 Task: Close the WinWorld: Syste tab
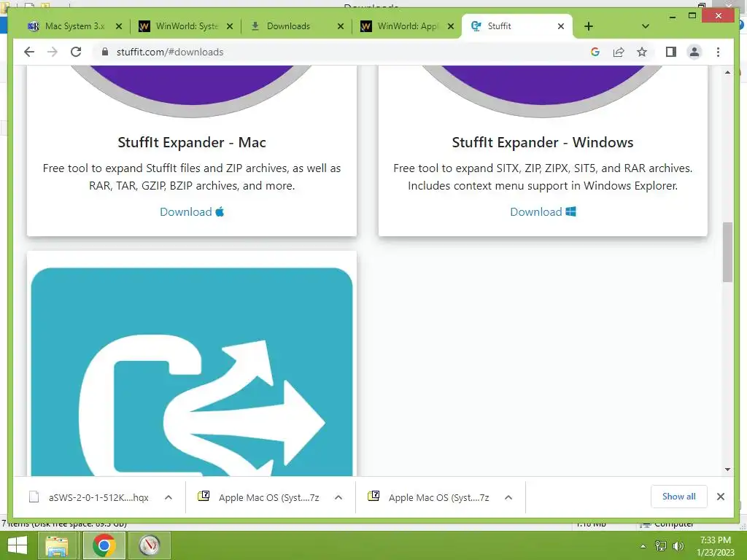(x=230, y=26)
